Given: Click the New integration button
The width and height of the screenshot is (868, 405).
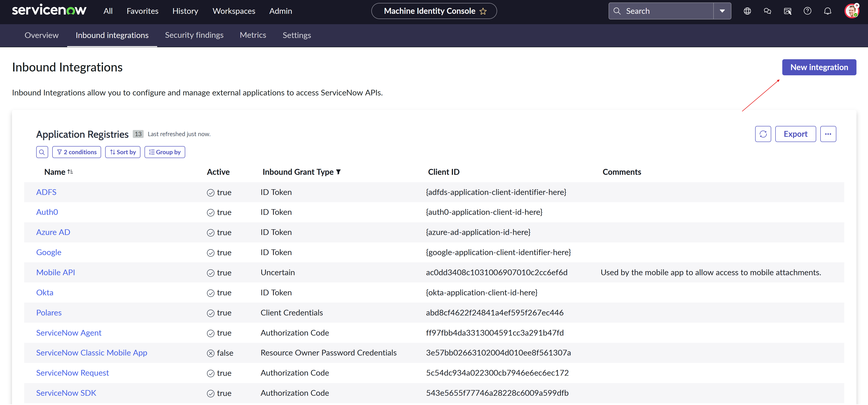Looking at the screenshot, I should [x=819, y=67].
